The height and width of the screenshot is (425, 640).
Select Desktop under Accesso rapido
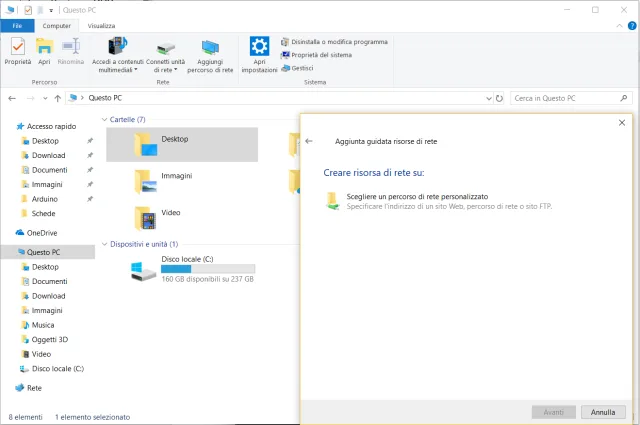coord(40,141)
